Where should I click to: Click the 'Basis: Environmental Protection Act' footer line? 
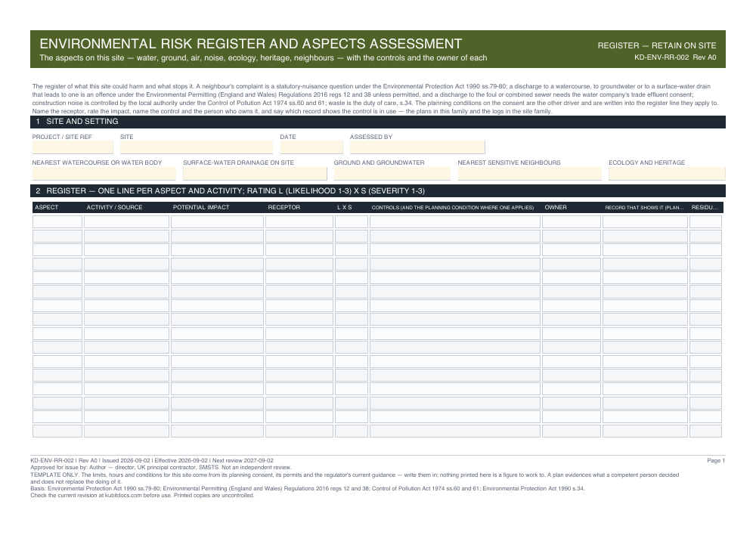point(308,489)
